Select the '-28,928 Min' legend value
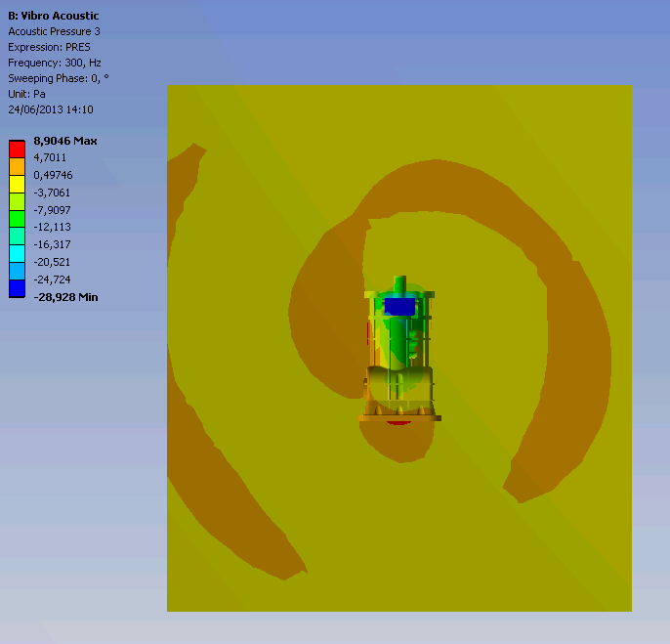670x644 pixels. [65, 297]
